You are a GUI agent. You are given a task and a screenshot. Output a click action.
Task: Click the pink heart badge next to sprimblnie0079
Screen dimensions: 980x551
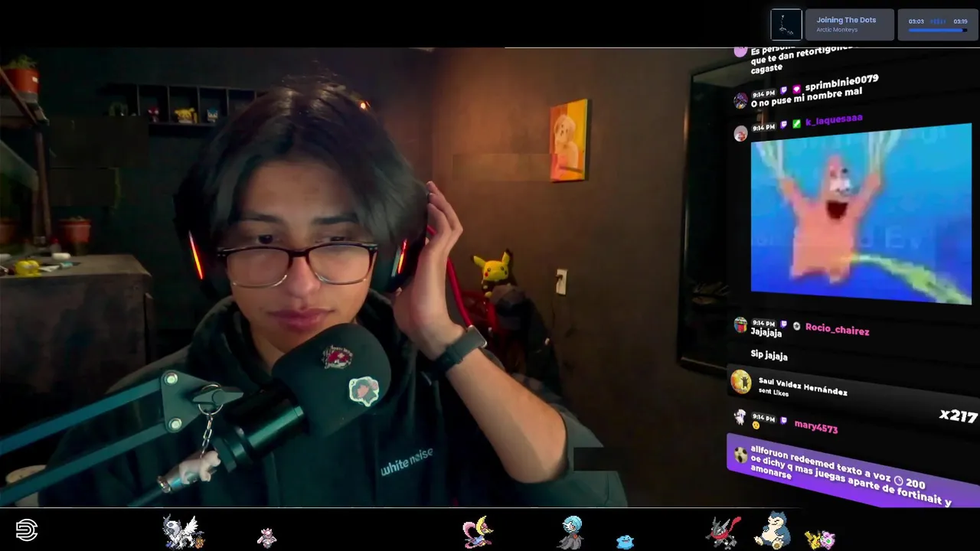point(796,89)
